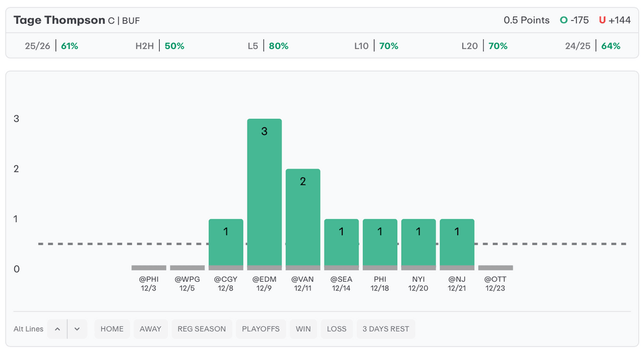This screenshot has width=644, height=354.
Task: Click the Tage Thompson player name
Action: 59,20
